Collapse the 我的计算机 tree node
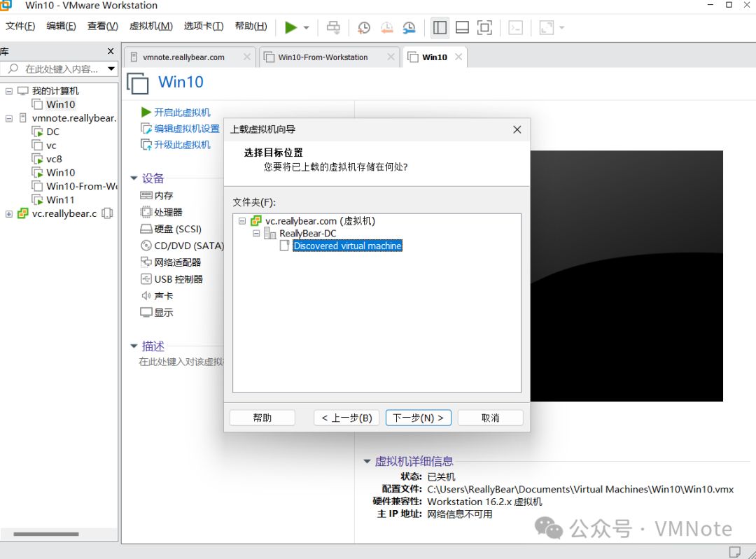This screenshot has height=559, width=756. coord(8,91)
